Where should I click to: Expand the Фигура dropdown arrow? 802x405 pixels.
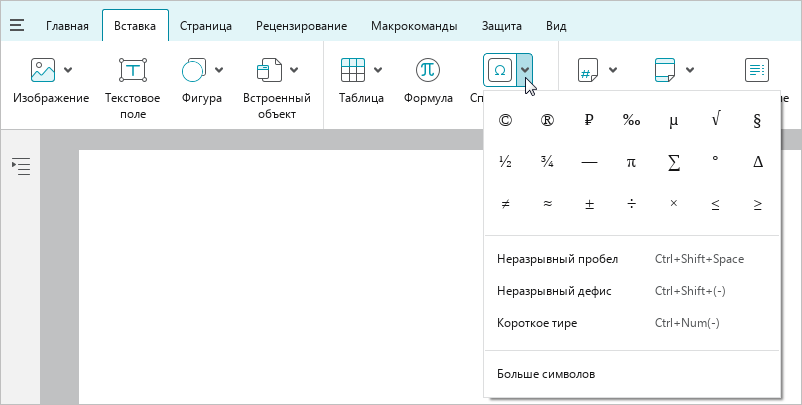(x=219, y=70)
